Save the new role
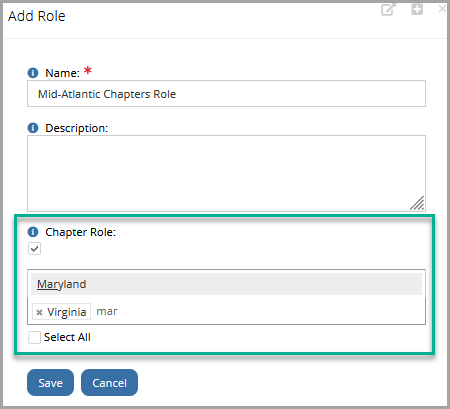Viewport: 450px width, 409px height. point(50,383)
